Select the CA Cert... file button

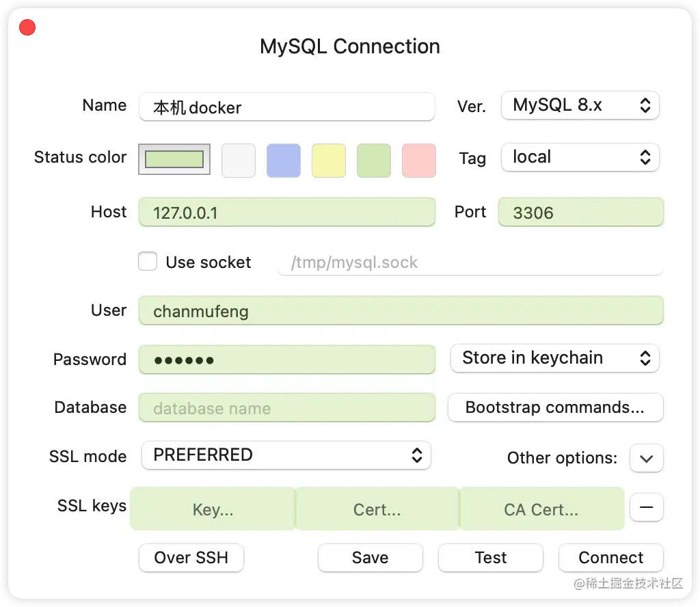click(541, 509)
